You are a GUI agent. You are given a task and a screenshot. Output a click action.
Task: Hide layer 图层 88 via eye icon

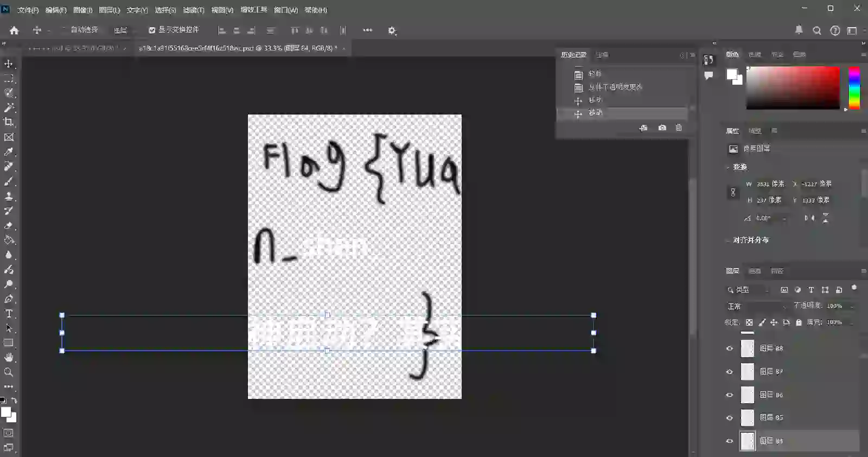[x=730, y=348]
